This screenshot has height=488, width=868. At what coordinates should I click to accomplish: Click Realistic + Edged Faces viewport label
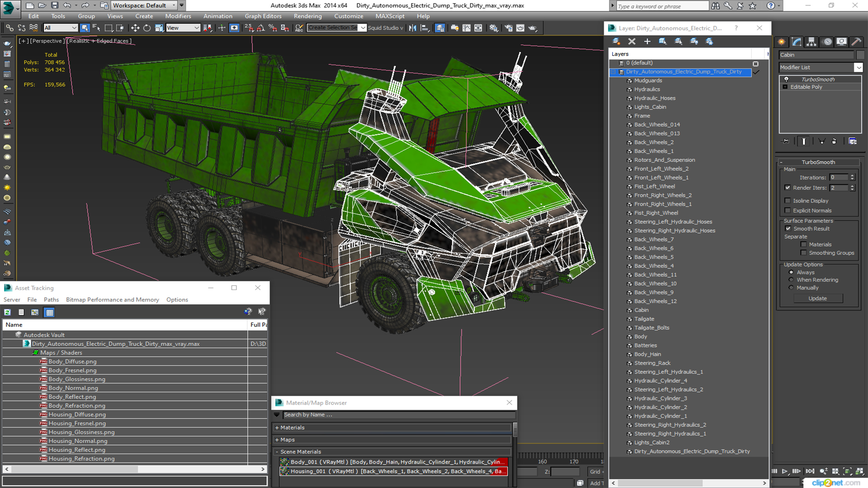coord(100,41)
